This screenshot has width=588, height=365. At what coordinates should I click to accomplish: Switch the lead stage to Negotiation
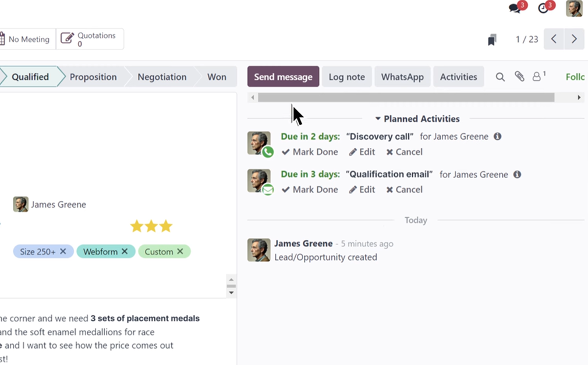[x=161, y=76]
